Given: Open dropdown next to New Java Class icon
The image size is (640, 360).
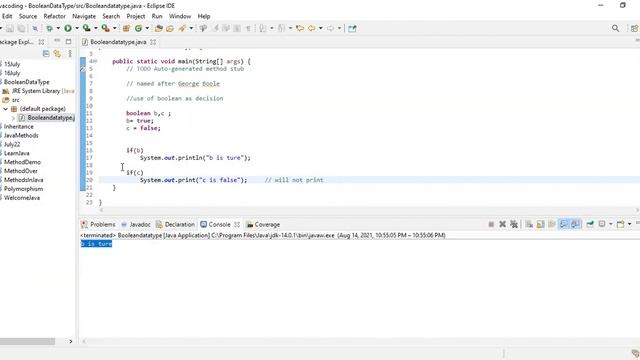Looking at the screenshot, I should [x=147, y=28].
